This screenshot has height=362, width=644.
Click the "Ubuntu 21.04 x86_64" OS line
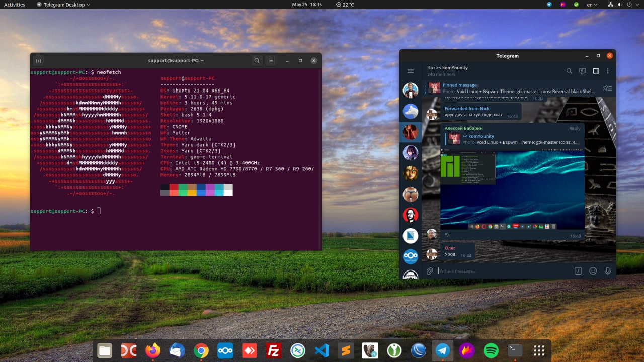(x=195, y=90)
